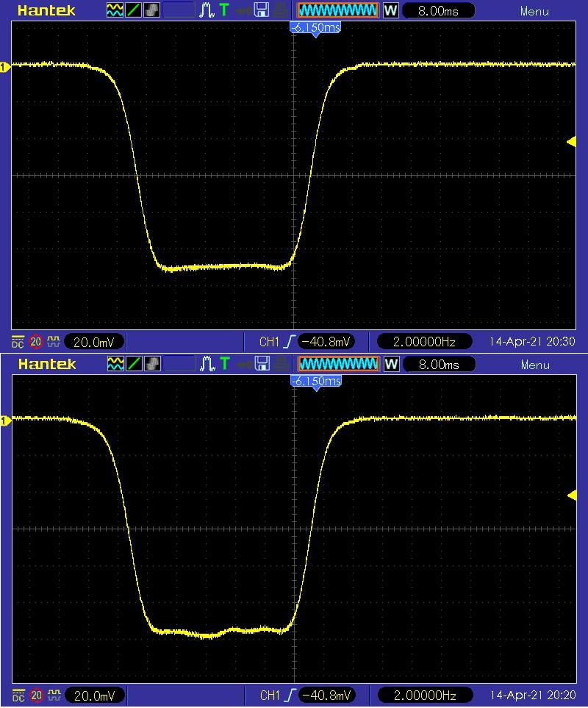Click the red circled 20 icon in the 20:30 capture

tap(36, 342)
